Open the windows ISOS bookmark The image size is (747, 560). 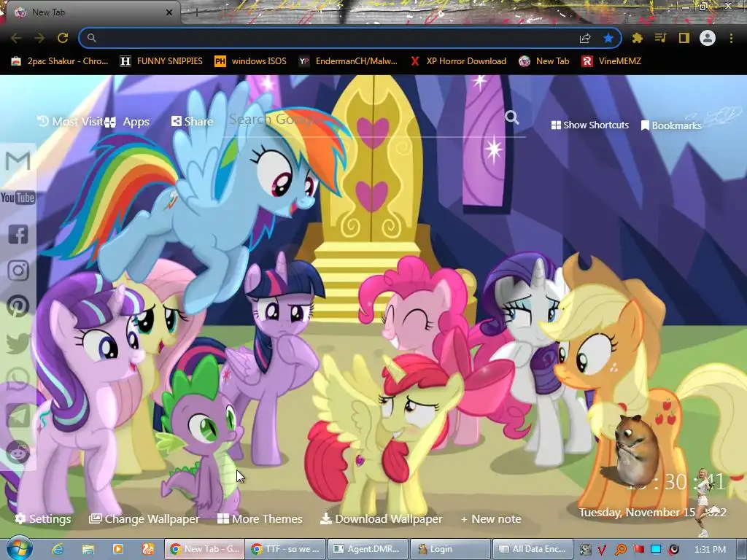251,61
